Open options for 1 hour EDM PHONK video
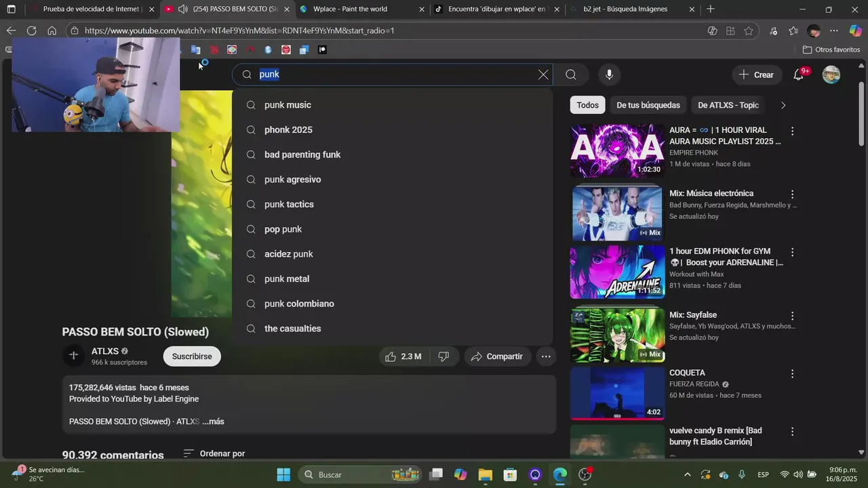 (x=792, y=252)
